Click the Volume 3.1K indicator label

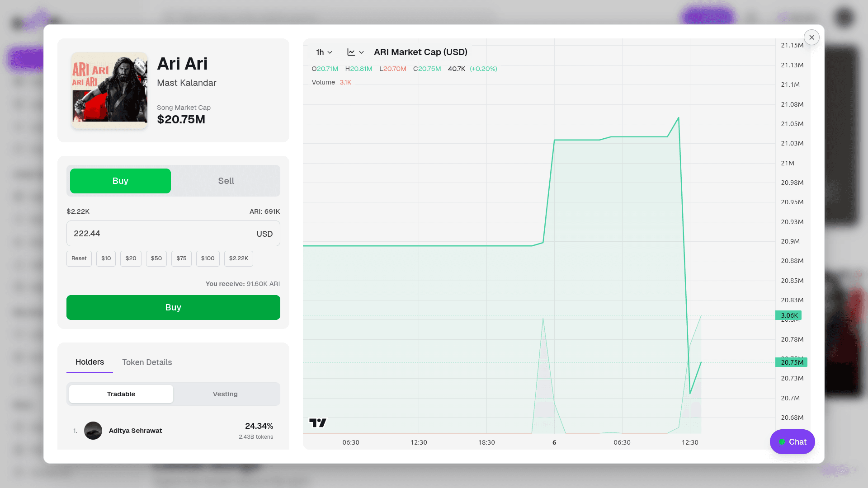coord(331,82)
